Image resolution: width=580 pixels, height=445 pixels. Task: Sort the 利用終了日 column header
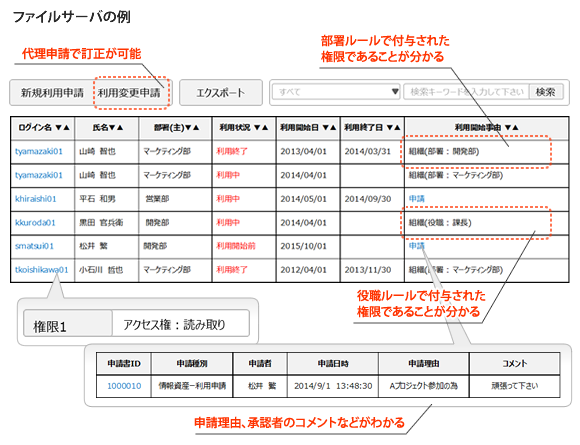[x=372, y=128]
